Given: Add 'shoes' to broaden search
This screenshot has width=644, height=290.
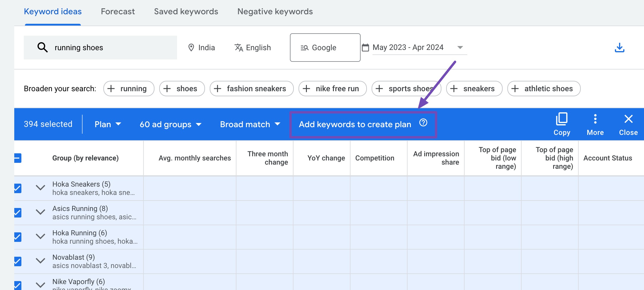Looking at the screenshot, I should [x=182, y=89].
